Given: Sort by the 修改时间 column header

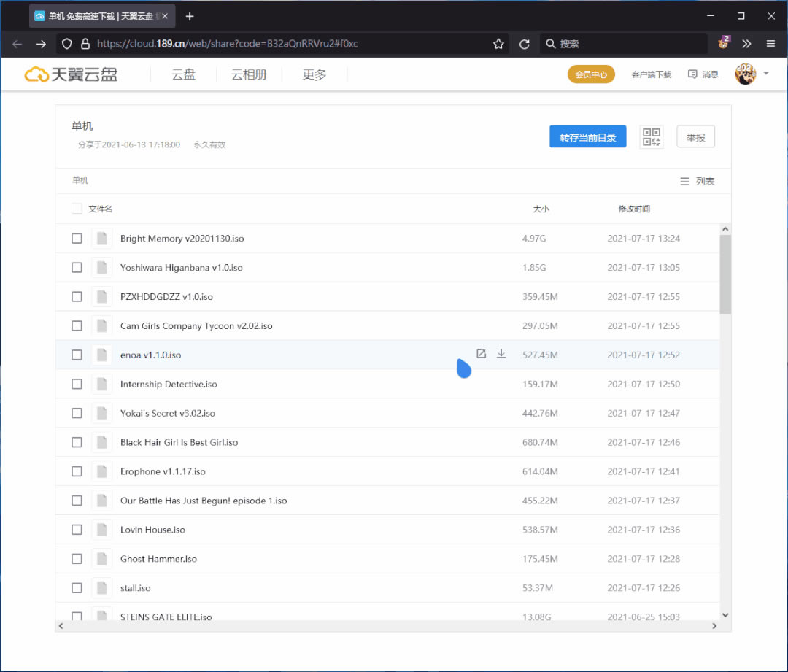Looking at the screenshot, I should (x=634, y=209).
